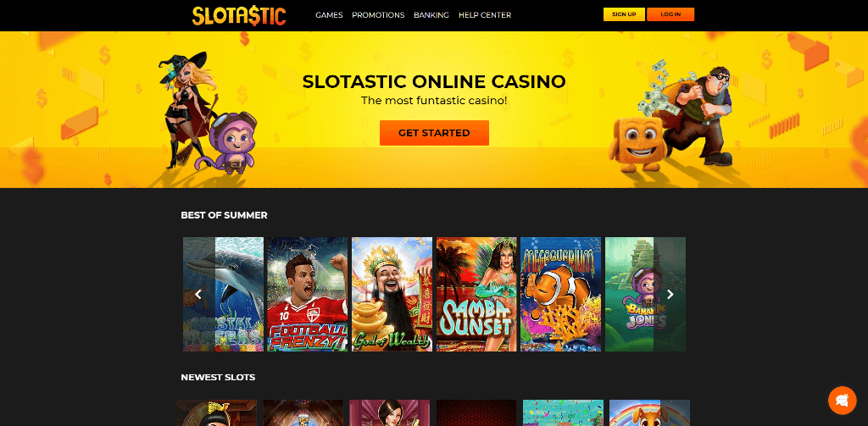Launch Samba Sunset slot

pos(476,295)
